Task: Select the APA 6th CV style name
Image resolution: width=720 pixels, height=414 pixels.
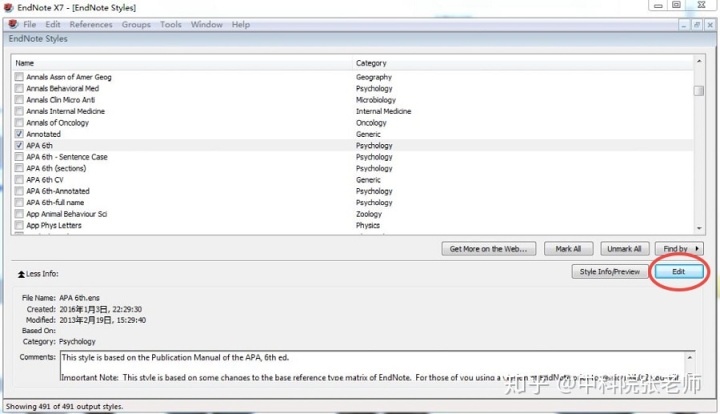Action: point(45,180)
